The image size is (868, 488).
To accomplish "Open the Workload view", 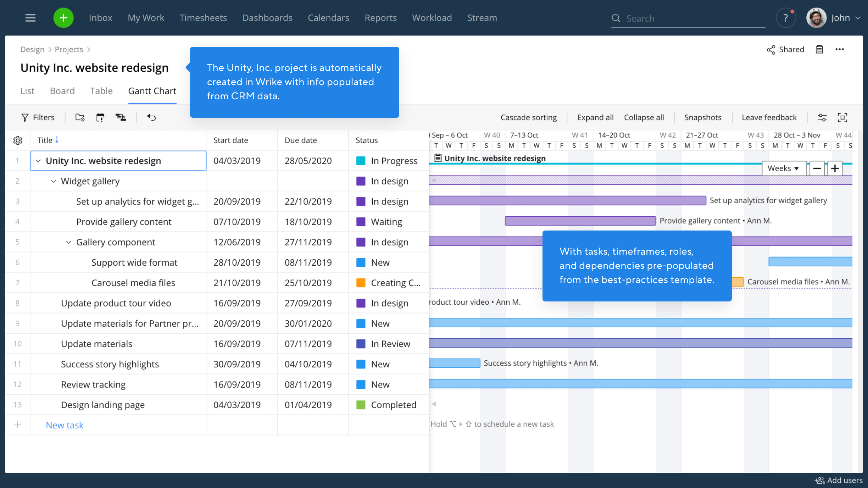I will point(432,18).
